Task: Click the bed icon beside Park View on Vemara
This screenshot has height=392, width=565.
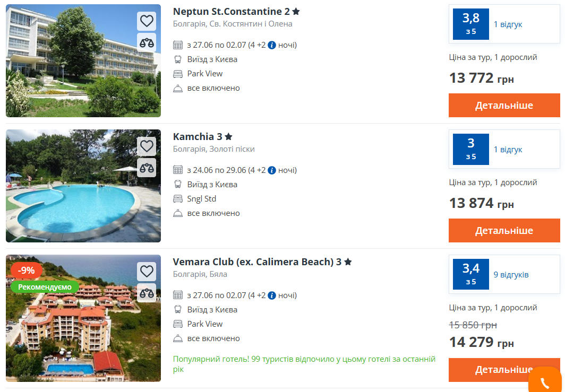Action: (x=177, y=324)
